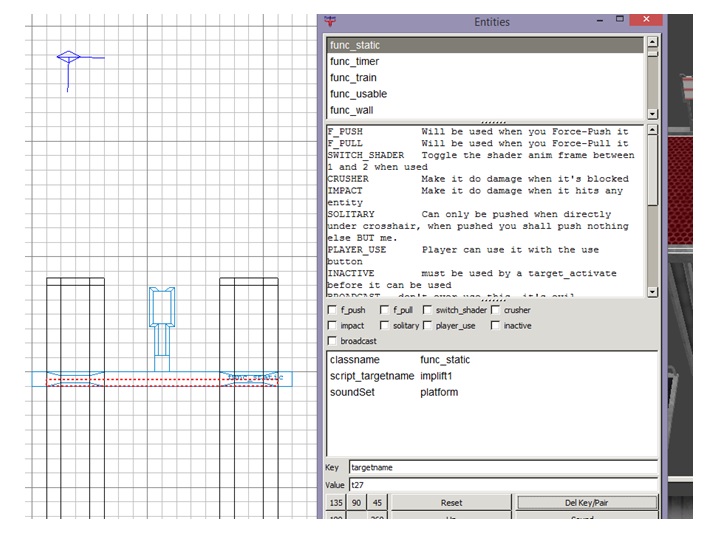The height and width of the screenshot is (534, 712).
Task: Toggle the inactive checkbox
Action: (x=495, y=325)
